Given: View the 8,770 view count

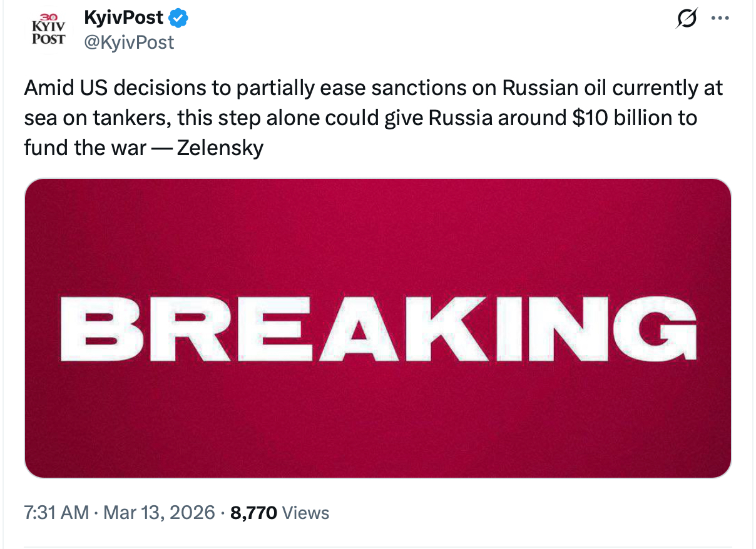Looking at the screenshot, I should point(253,513).
